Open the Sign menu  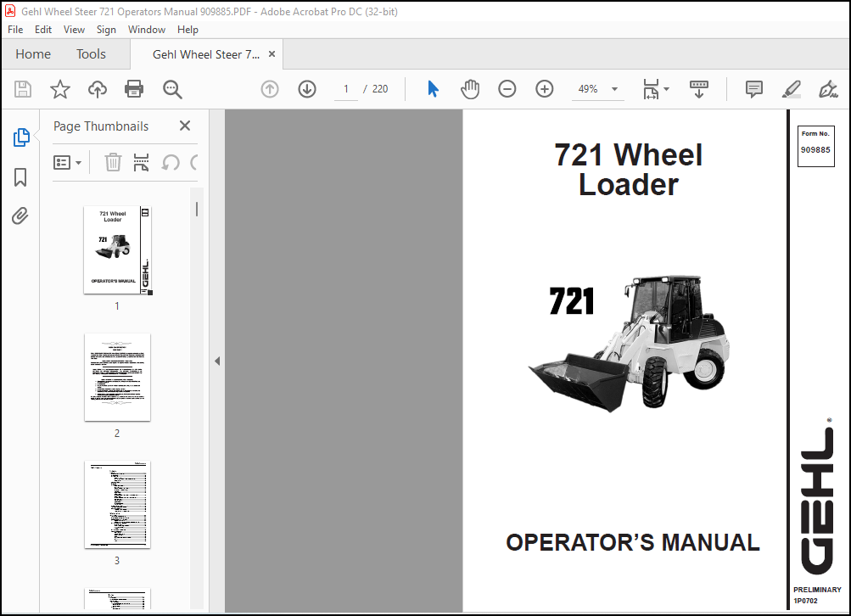point(106,30)
